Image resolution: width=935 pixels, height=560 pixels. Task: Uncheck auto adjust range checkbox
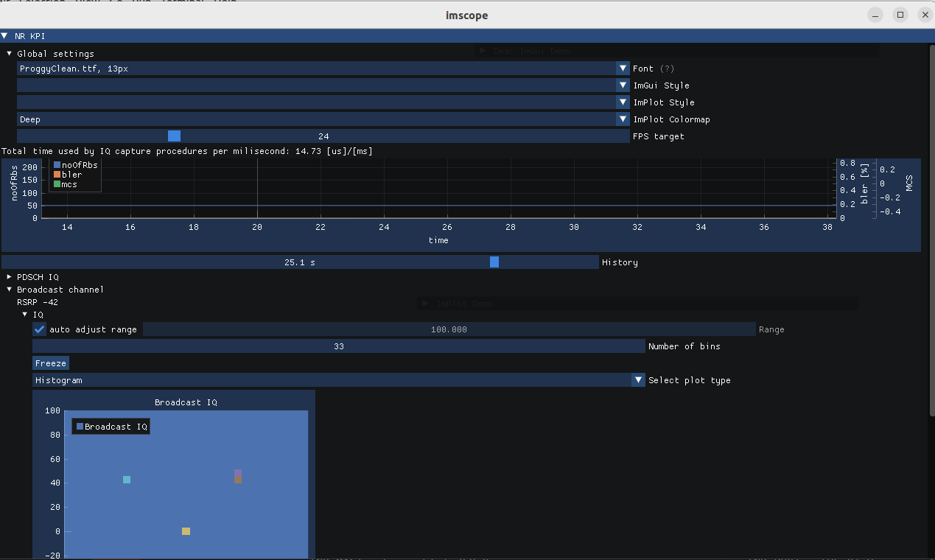[x=40, y=329]
